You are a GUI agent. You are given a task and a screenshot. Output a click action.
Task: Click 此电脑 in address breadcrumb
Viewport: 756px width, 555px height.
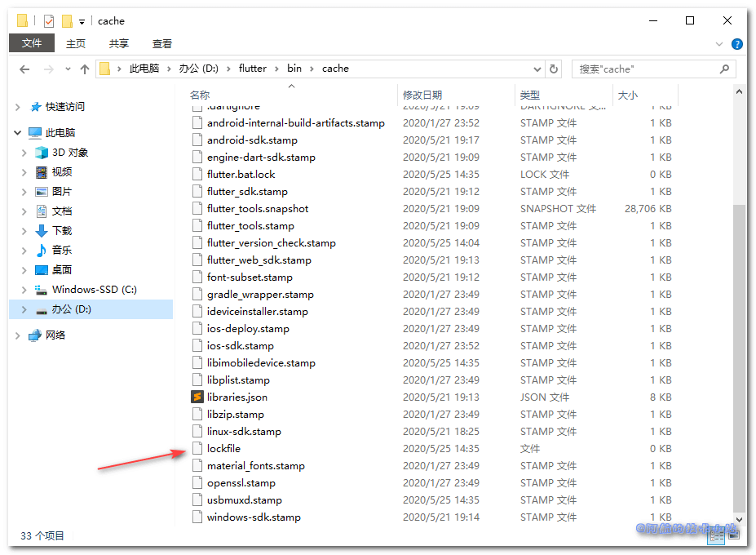(x=144, y=69)
